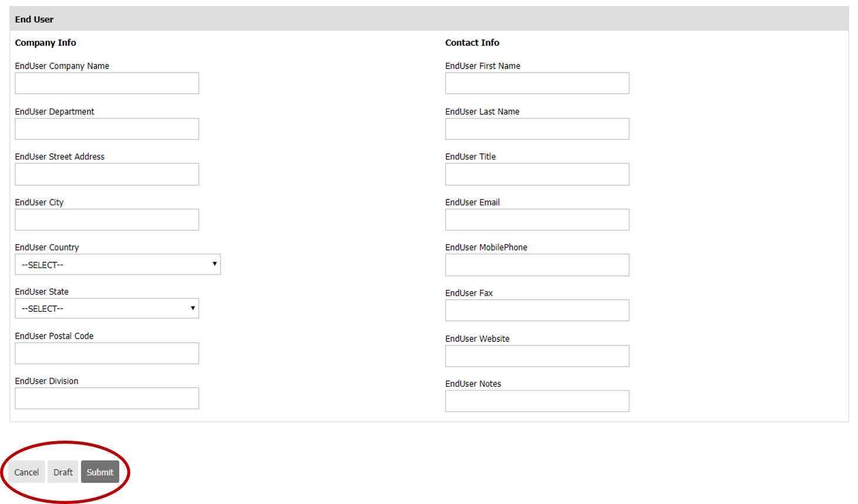Focus the EndUser First Name field
Screen dimensions: 858x504
[x=537, y=83]
